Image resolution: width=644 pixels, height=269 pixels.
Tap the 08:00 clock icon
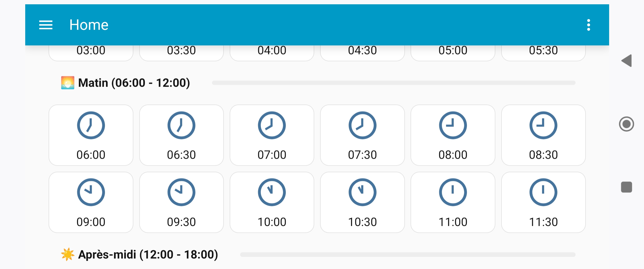pos(453,125)
